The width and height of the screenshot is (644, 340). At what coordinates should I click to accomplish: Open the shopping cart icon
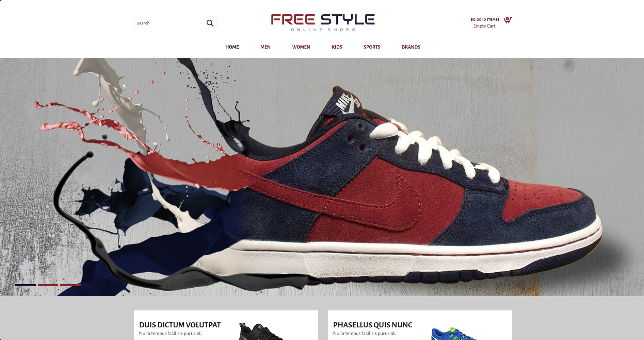[x=508, y=20]
